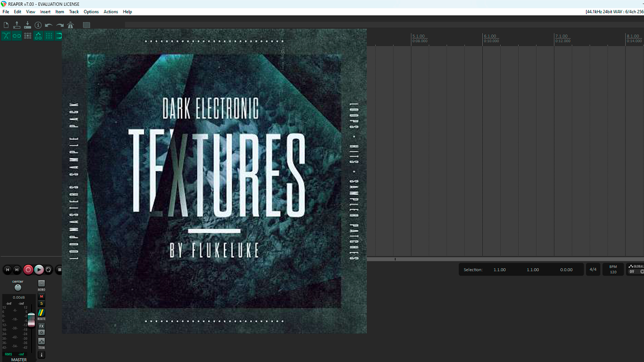Toggle master MONO button

tap(41, 283)
